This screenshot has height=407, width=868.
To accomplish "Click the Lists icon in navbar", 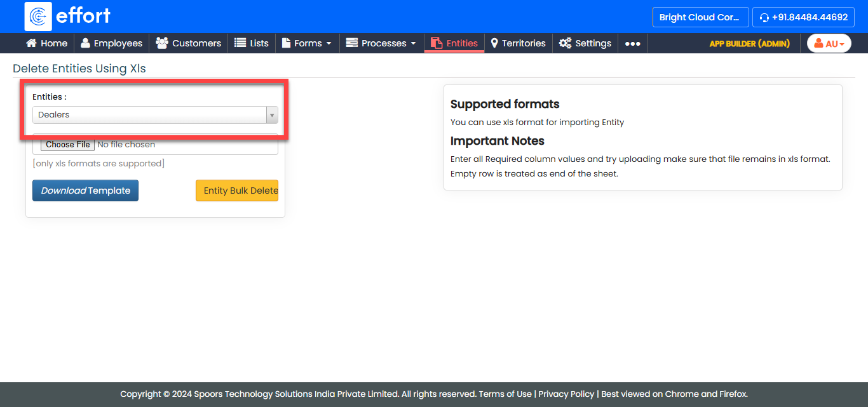I will point(240,43).
